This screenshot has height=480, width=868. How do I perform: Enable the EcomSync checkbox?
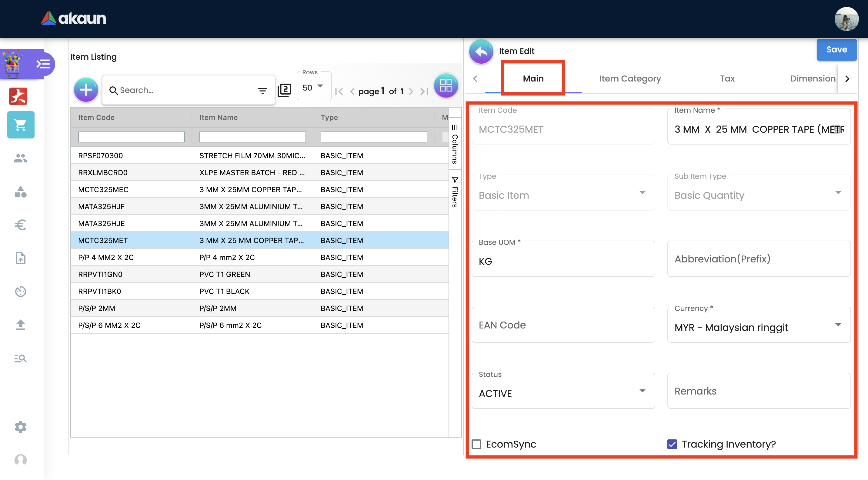(x=476, y=444)
